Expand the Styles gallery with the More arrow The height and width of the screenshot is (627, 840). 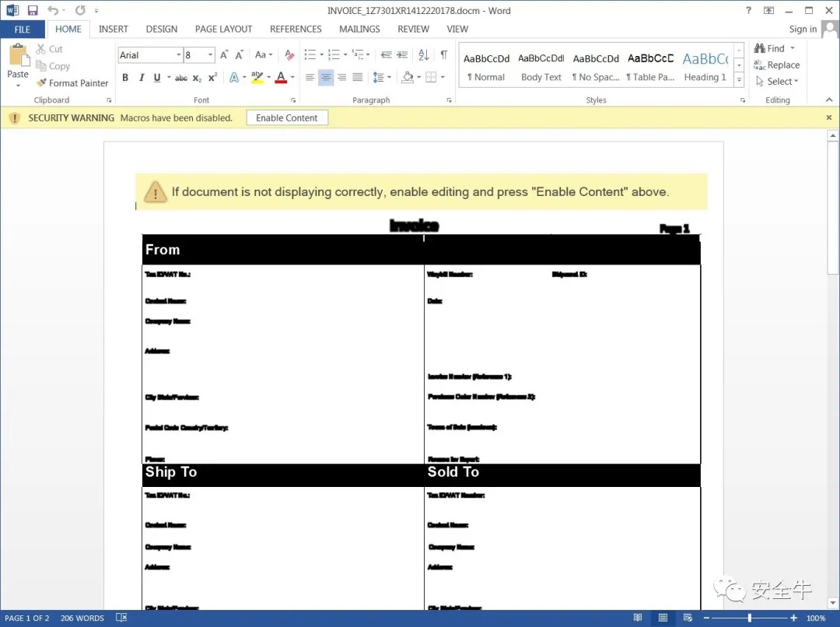click(739, 81)
